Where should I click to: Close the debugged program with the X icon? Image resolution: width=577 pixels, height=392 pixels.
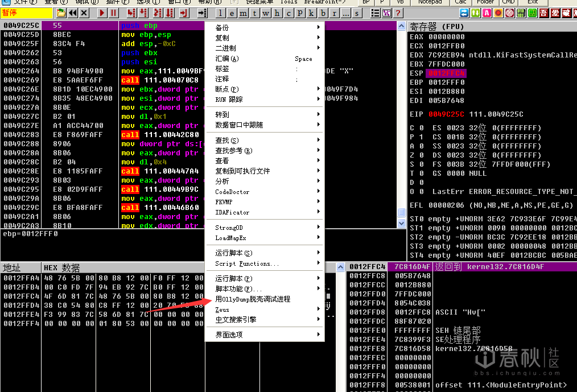84,13
